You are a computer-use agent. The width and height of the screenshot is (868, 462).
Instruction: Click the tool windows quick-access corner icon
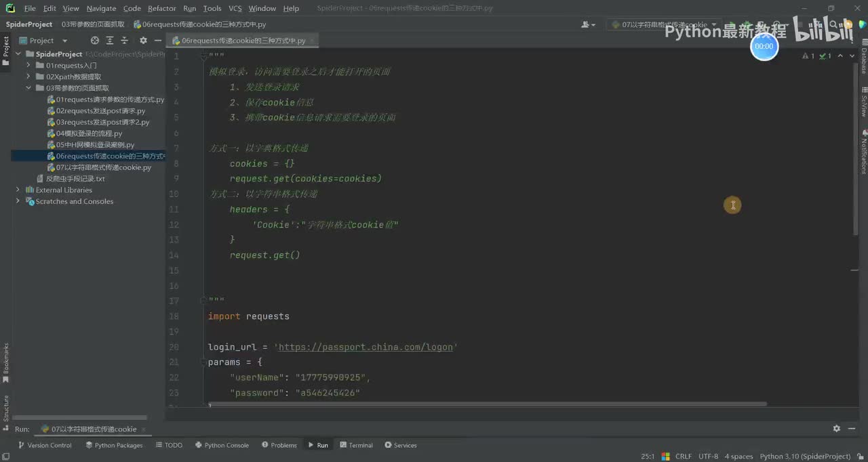pos(6,455)
